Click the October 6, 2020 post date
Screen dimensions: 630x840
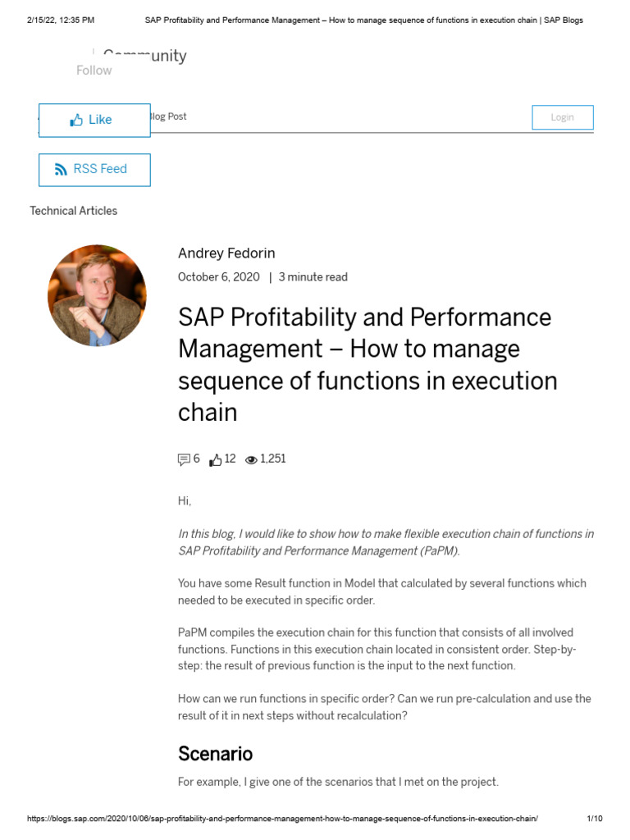pyautogui.click(x=218, y=277)
